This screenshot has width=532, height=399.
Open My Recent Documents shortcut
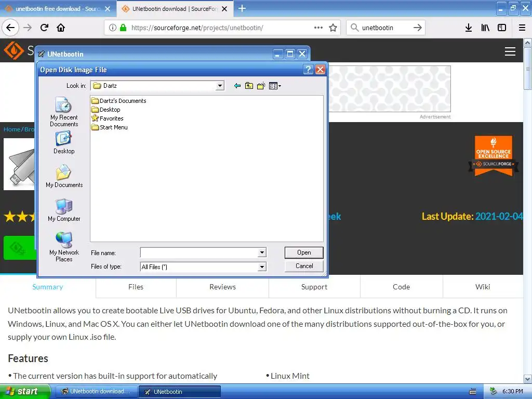click(64, 112)
